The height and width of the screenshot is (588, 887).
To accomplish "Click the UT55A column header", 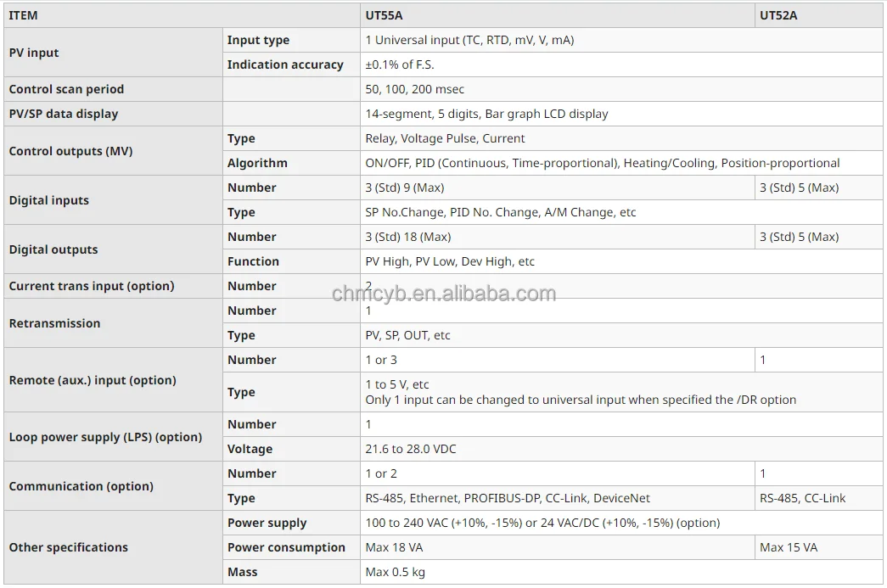I will pos(384,15).
